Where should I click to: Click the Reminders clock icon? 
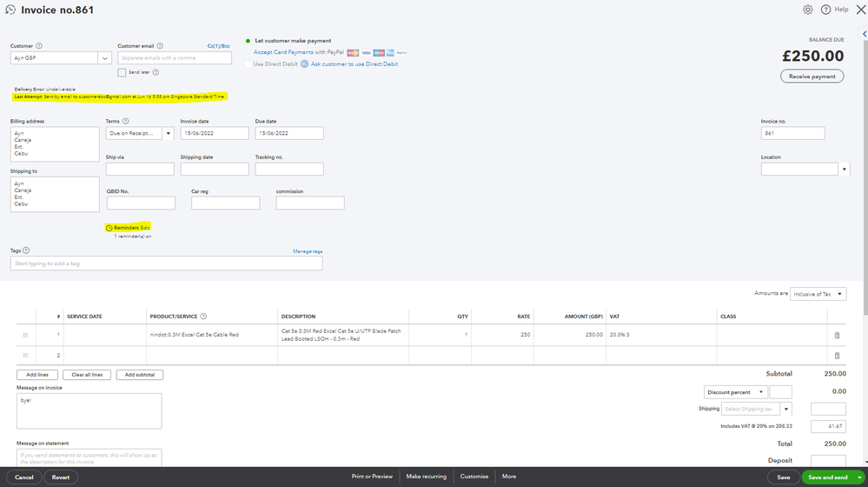tap(109, 228)
